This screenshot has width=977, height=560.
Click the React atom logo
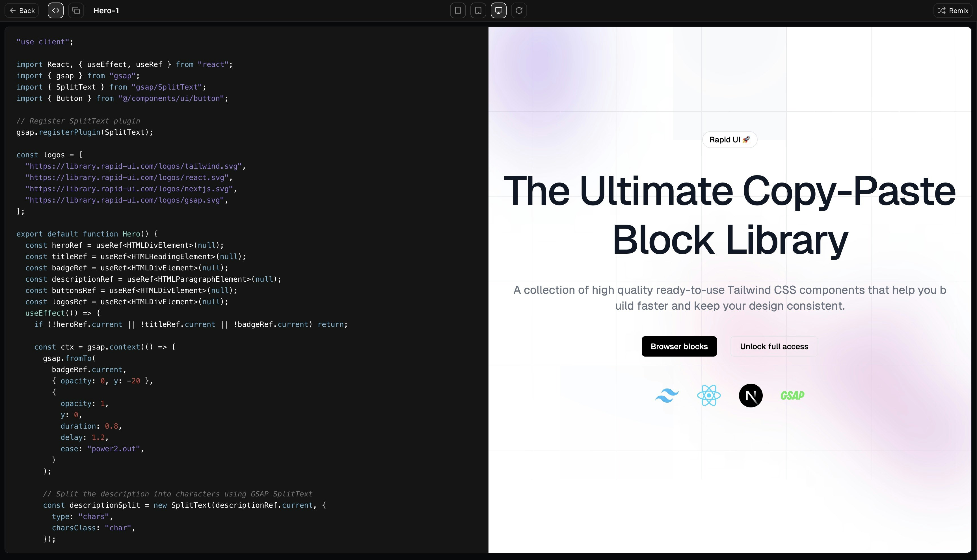click(x=708, y=395)
